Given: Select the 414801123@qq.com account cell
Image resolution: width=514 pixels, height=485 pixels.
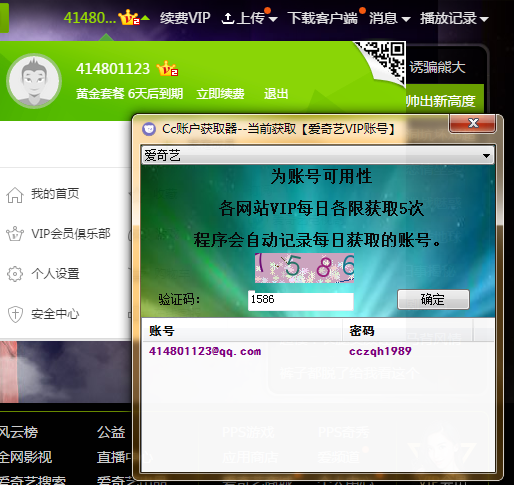Looking at the screenshot, I should (205, 351).
